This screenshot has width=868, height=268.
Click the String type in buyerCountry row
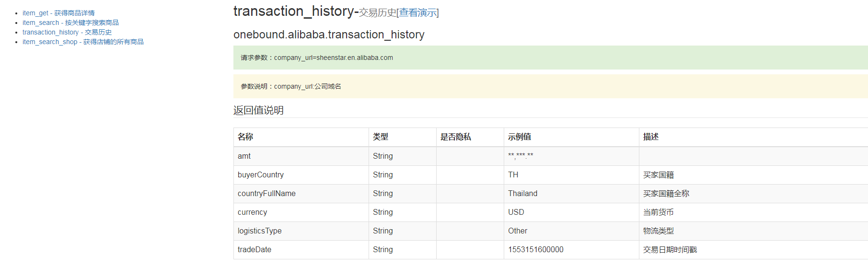coord(383,175)
